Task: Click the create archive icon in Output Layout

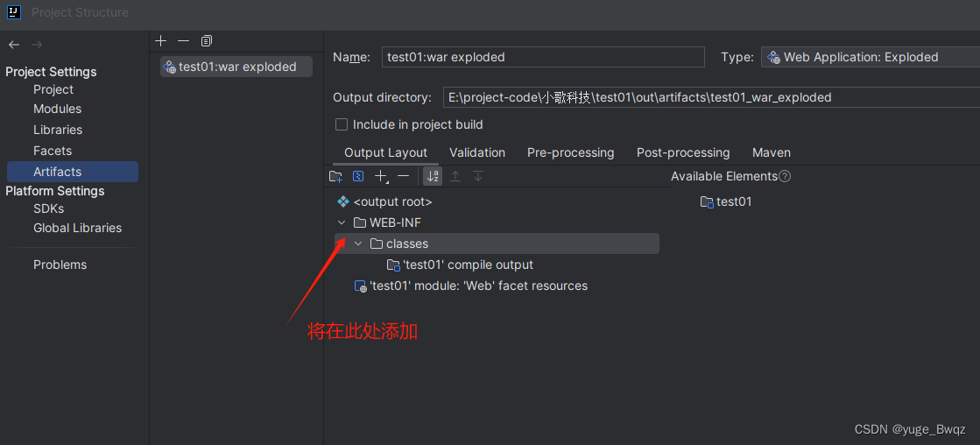Action: (358, 176)
